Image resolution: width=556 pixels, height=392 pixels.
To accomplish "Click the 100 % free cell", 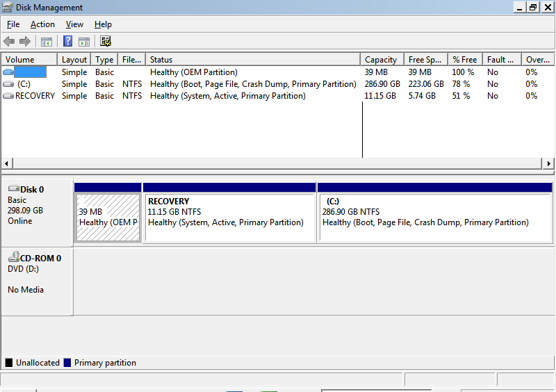I will click(463, 72).
